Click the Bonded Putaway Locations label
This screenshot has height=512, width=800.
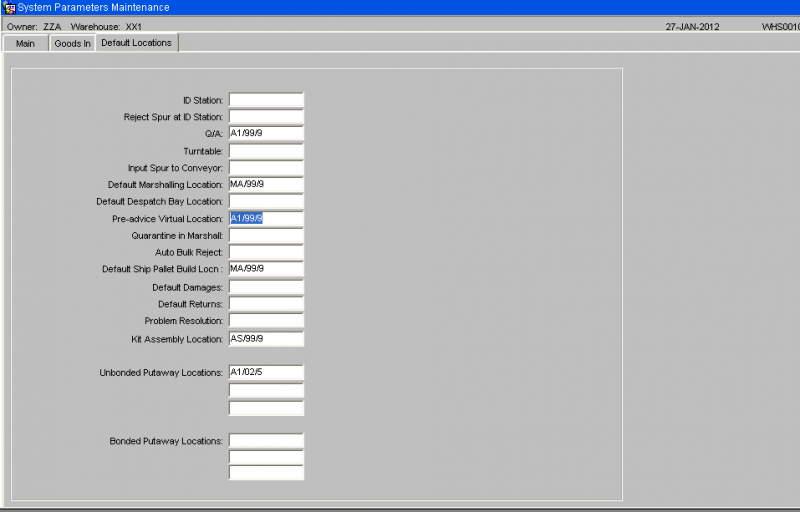pos(166,441)
